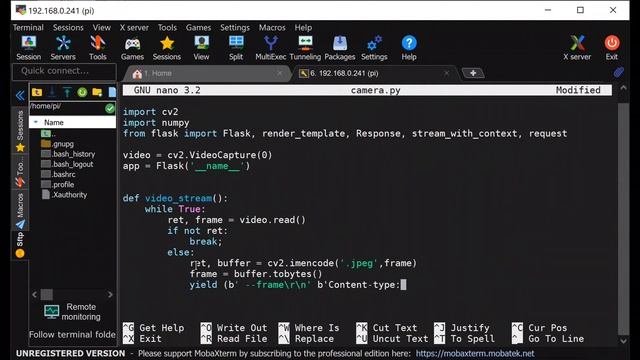Open the mobaxterm.mobatek.net link

tap(475, 353)
